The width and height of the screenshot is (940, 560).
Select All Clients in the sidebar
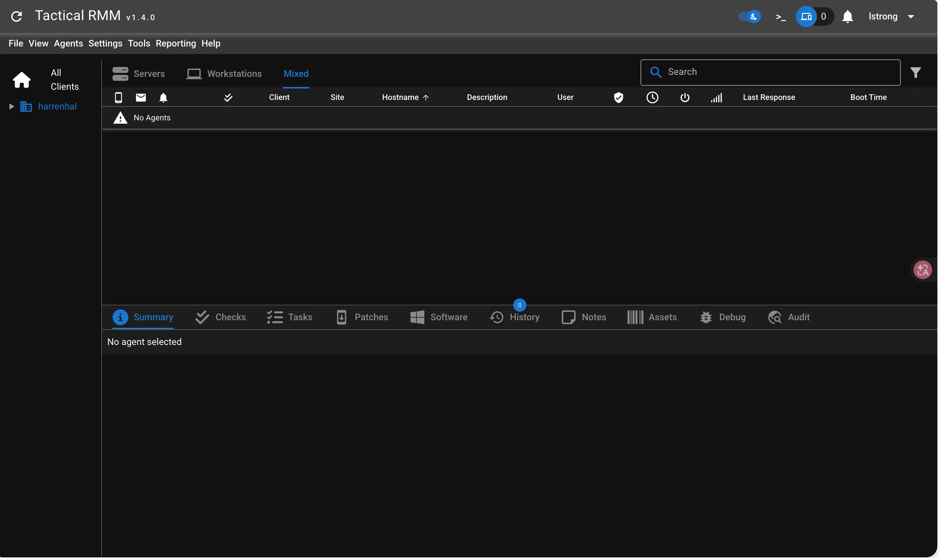tap(65, 79)
